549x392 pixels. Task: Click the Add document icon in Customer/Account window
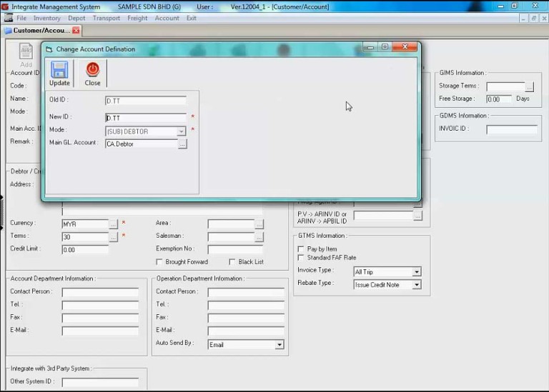[26, 51]
